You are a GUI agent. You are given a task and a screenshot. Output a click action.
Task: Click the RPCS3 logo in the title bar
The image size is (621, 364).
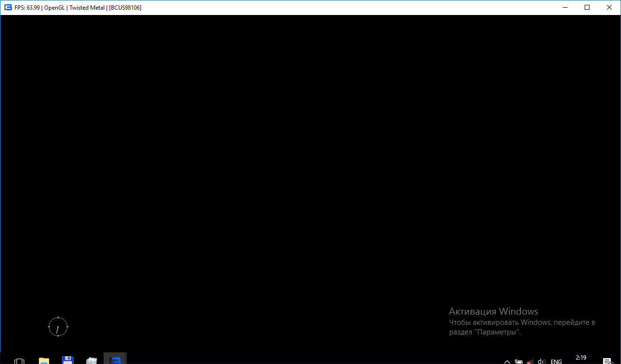8,7
